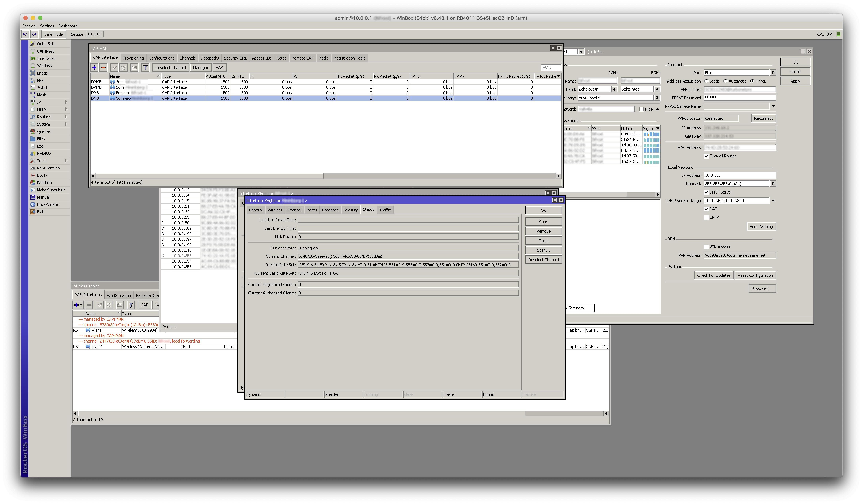
Task: Select Automatic address acquisition
Action: coord(725,81)
